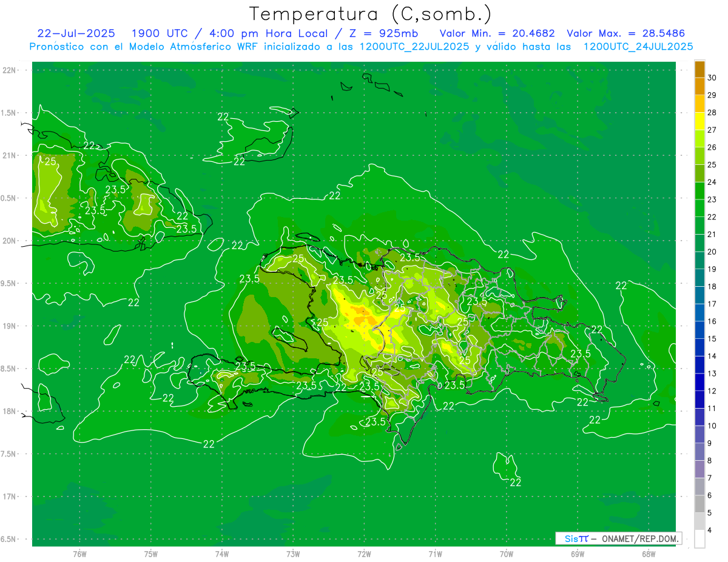Click the '22N' latitude axis label

(x=8, y=70)
